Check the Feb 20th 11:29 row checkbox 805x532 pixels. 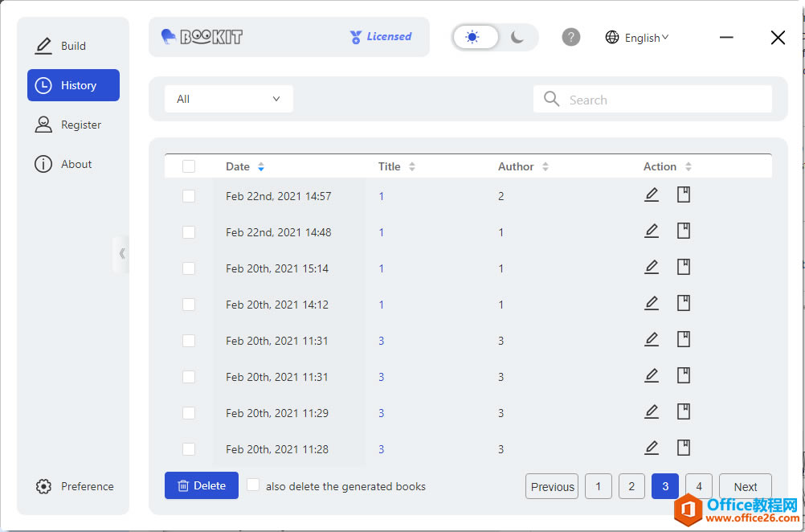pyautogui.click(x=189, y=413)
